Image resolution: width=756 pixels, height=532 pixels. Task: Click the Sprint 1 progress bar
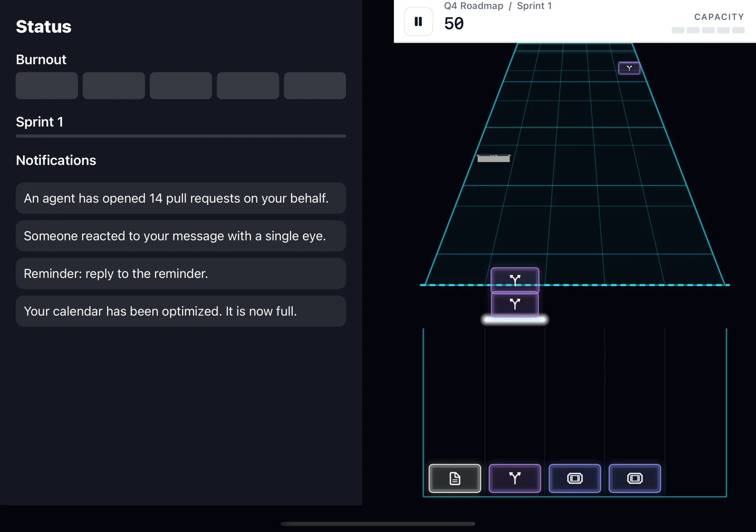[181, 136]
